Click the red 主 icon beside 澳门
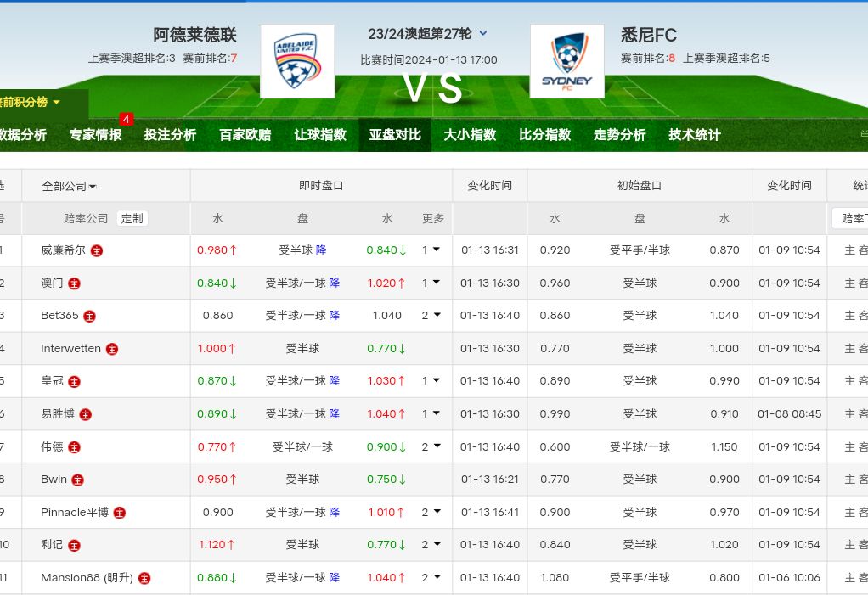The image size is (868, 595). (x=75, y=283)
